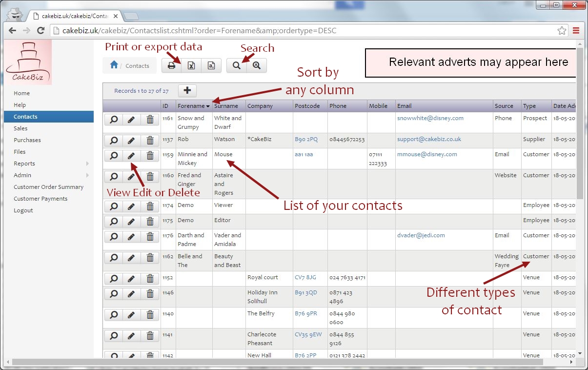Reload the Contactslist page
This screenshot has width=588, height=370.
tap(41, 30)
